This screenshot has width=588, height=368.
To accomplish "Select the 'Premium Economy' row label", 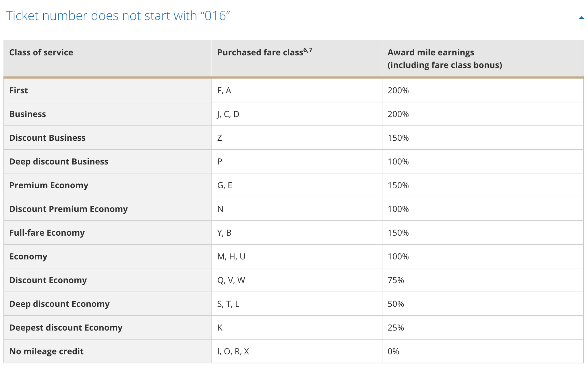I will pos(49,185).
